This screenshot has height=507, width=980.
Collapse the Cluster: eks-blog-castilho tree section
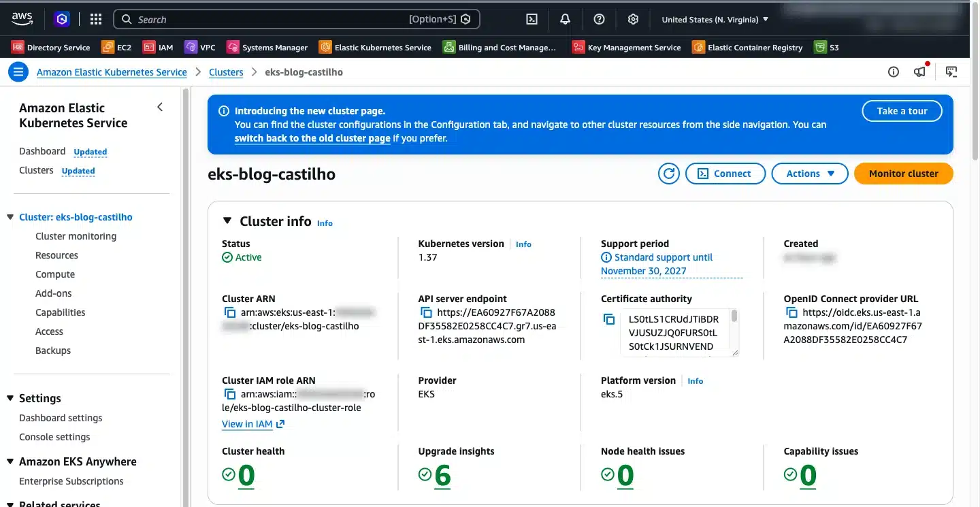(10, 217)
